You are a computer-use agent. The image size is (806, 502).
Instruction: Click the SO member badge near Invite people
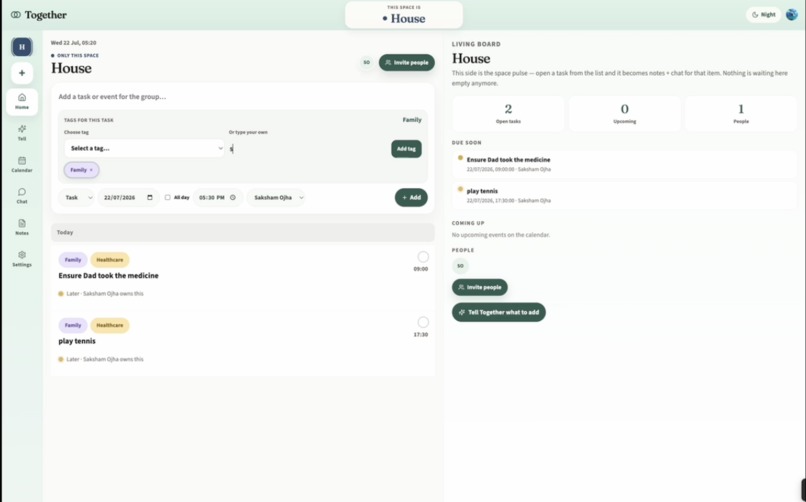pos(367,63)
